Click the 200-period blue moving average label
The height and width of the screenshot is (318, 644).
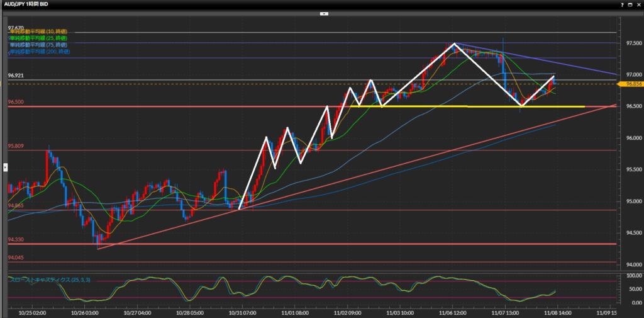click(x=40, y=52)
